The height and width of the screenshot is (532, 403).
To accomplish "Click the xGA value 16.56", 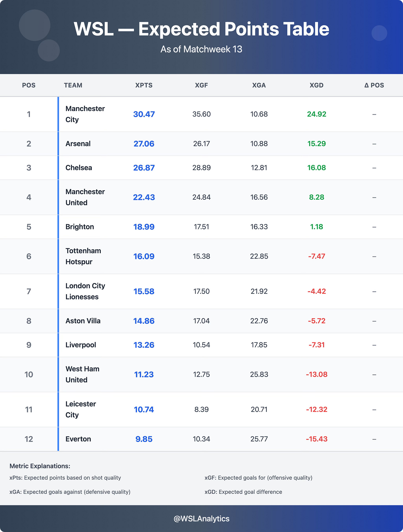I will (x=259, y=197).
